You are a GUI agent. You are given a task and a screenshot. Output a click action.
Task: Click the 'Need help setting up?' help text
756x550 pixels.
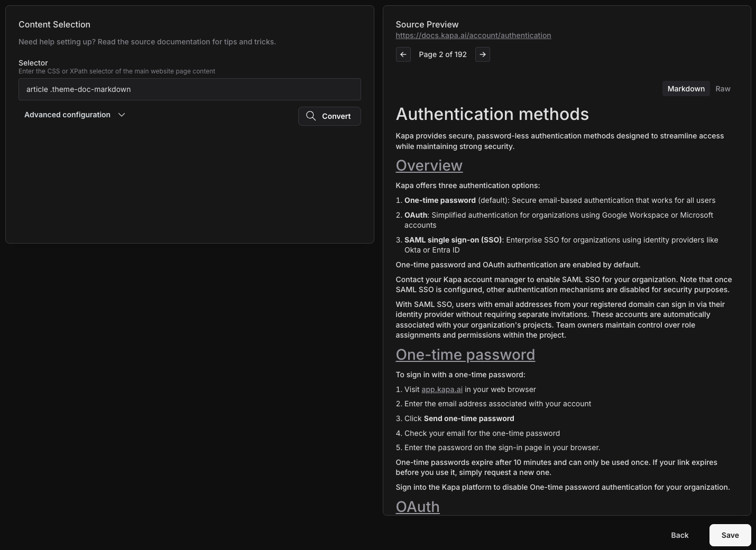147,42
